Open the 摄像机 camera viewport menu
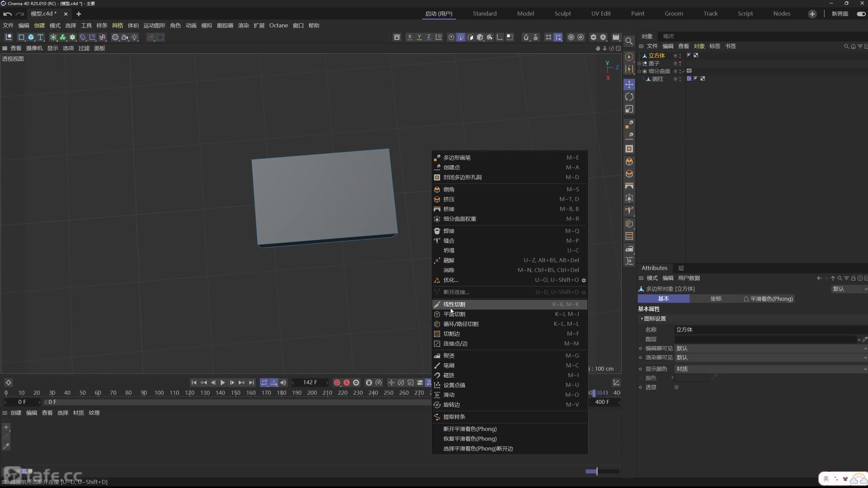The width and height of the screenshot is (868, 488). click(x=34, y=48)
